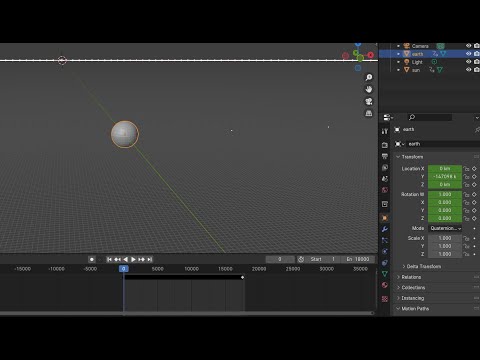Play animation in reverse

[x=125, y=259]
